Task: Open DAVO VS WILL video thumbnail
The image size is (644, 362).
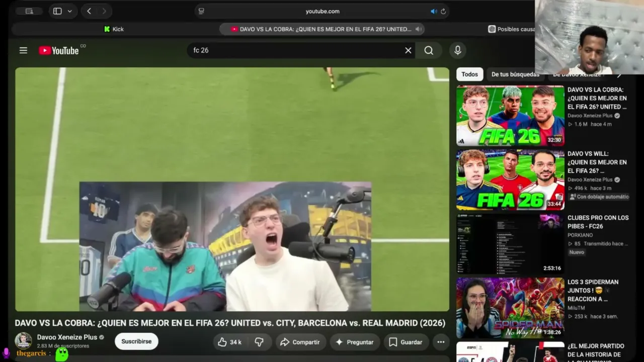Action: click(510, 179)
